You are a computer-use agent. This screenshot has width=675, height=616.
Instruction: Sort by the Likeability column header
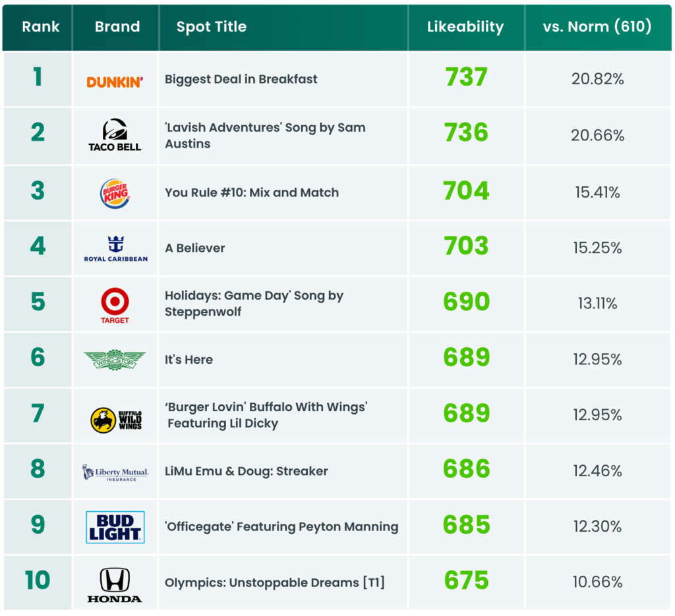pos(465,26)
